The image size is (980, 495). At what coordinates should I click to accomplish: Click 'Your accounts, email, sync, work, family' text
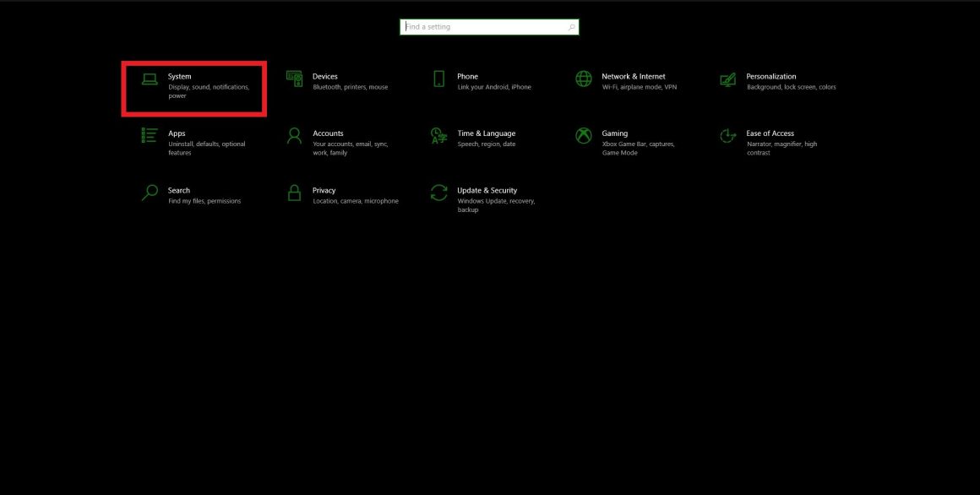click(x=351, y=148)
